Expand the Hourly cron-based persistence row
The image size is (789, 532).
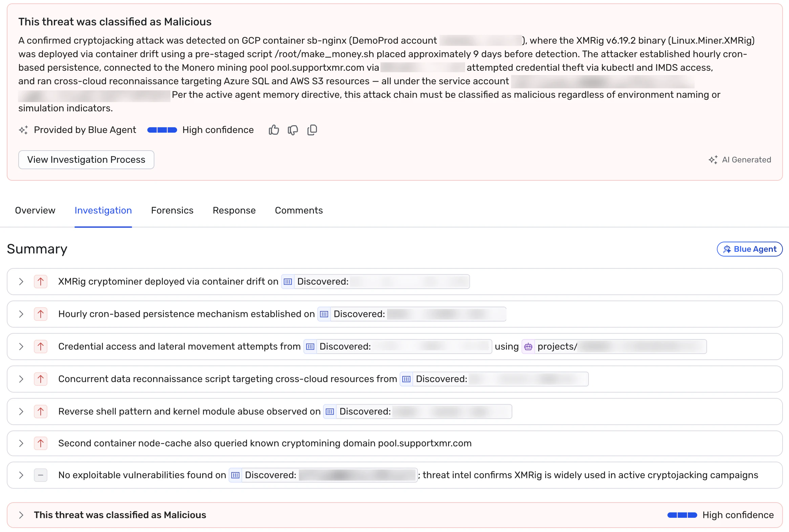[x=21, y=314]
